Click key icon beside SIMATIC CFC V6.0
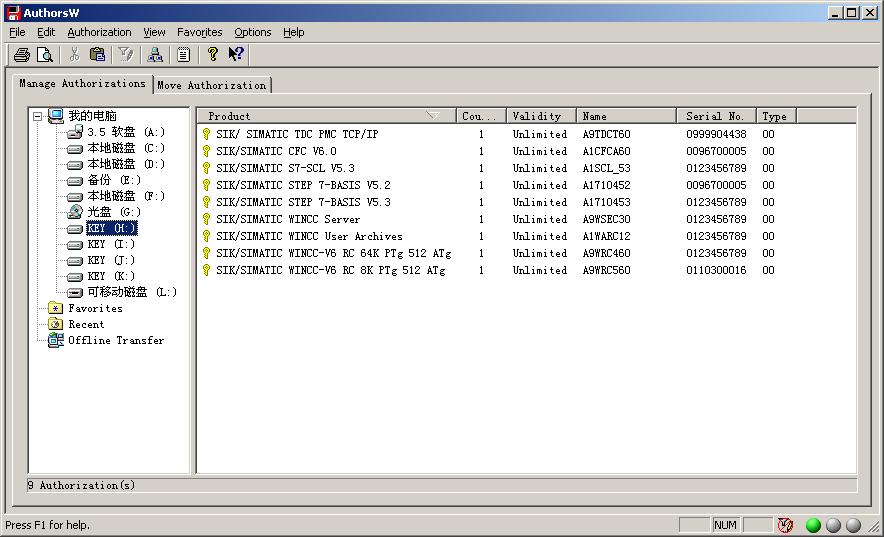Viewport: 884px width, 537px height. [x=206, y=151]
